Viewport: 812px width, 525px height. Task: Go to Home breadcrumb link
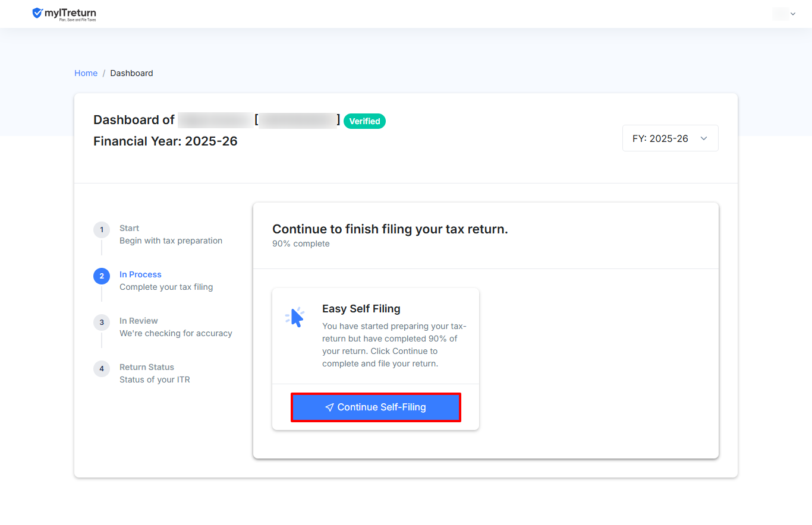coord(86,73)
